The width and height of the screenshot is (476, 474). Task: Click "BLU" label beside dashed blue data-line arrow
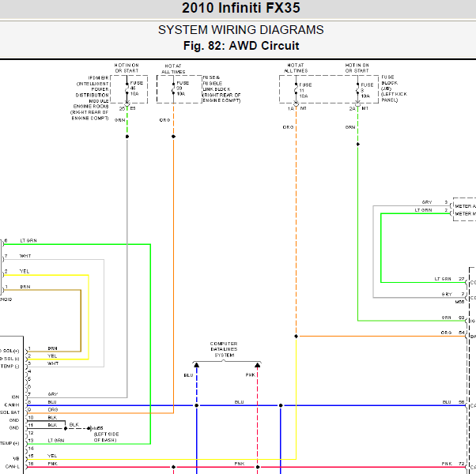click(188, 375)
